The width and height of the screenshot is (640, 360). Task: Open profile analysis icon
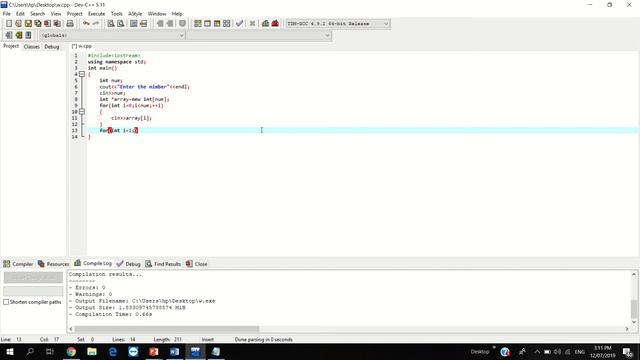coord(265,24)
